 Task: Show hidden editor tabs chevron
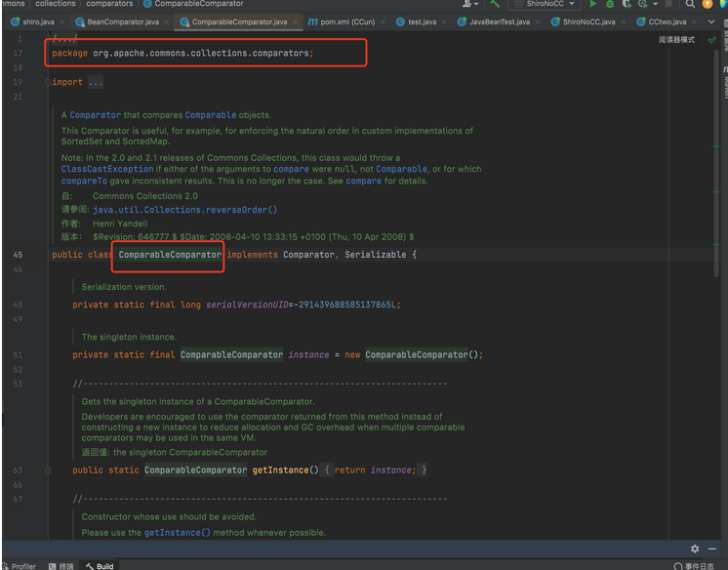(710, 21)
